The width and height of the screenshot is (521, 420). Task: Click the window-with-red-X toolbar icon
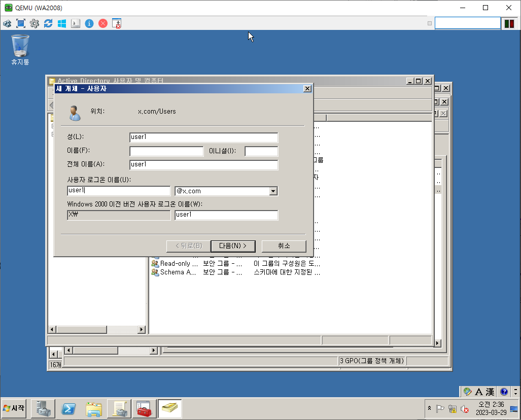[117, 23]
